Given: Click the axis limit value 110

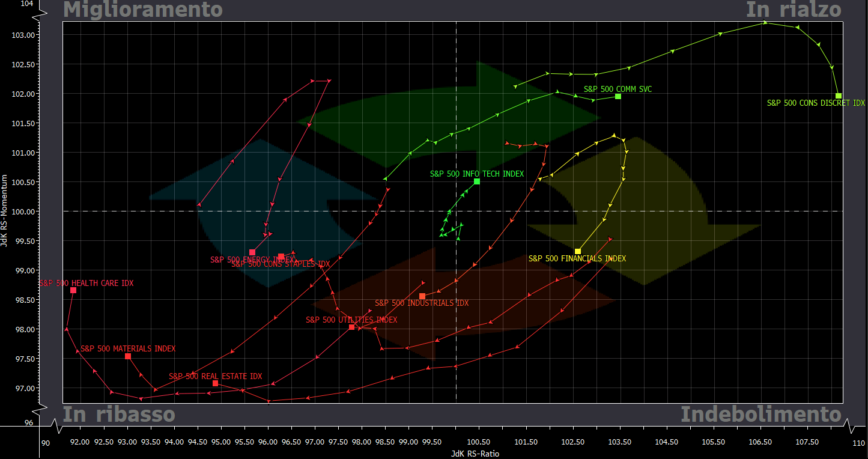Looking at the screenshot, I should (x=859, y=443).
